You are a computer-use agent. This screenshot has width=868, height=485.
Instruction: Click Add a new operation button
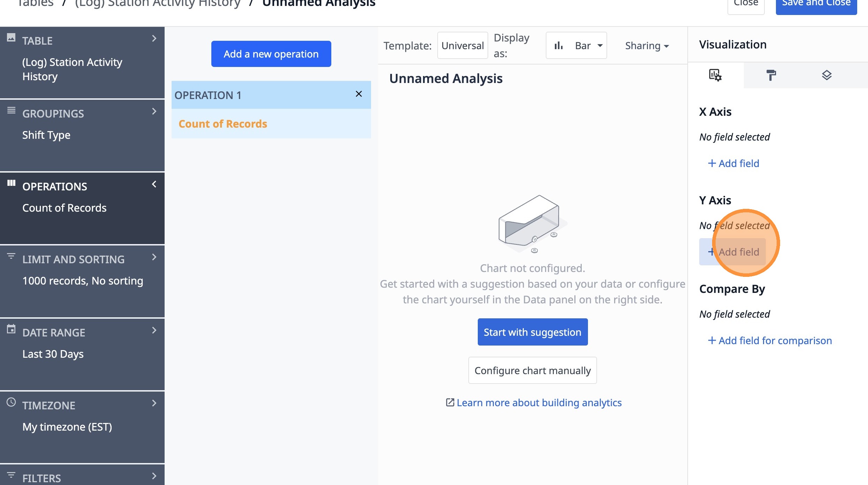(x=271, y=54)
